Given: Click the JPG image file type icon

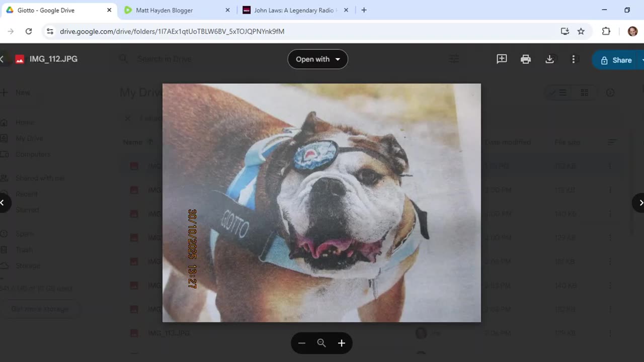Looking at the screenshot, I should pos(20,59).
